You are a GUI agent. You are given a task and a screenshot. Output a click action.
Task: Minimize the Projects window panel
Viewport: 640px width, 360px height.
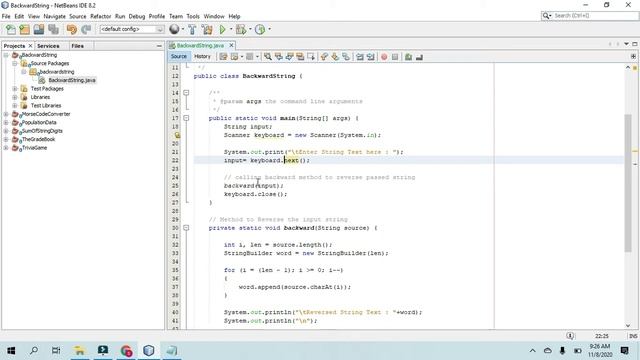(x=159, y=46)
